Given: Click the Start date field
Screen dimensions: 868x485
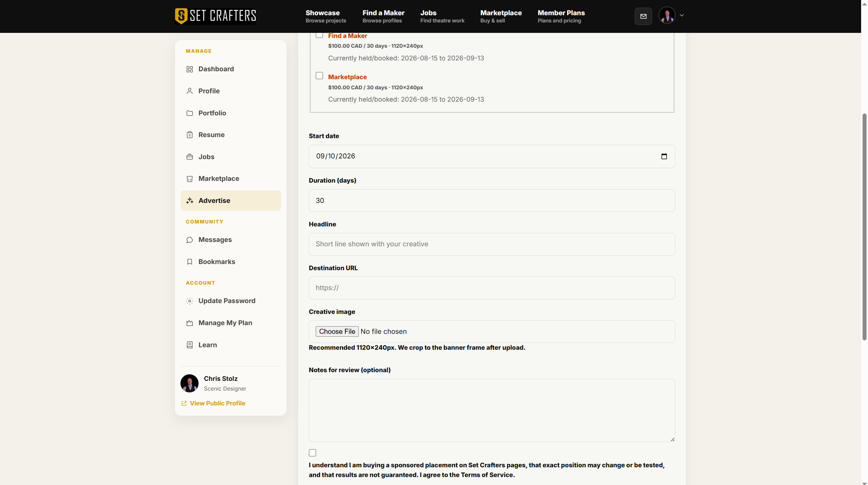Looking at the screenshot, I should (x=492, y=156).
